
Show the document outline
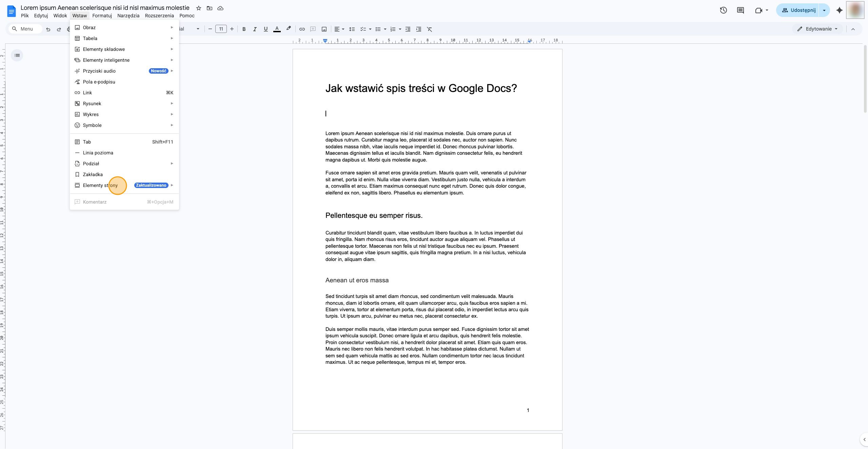tap(17, 55)
